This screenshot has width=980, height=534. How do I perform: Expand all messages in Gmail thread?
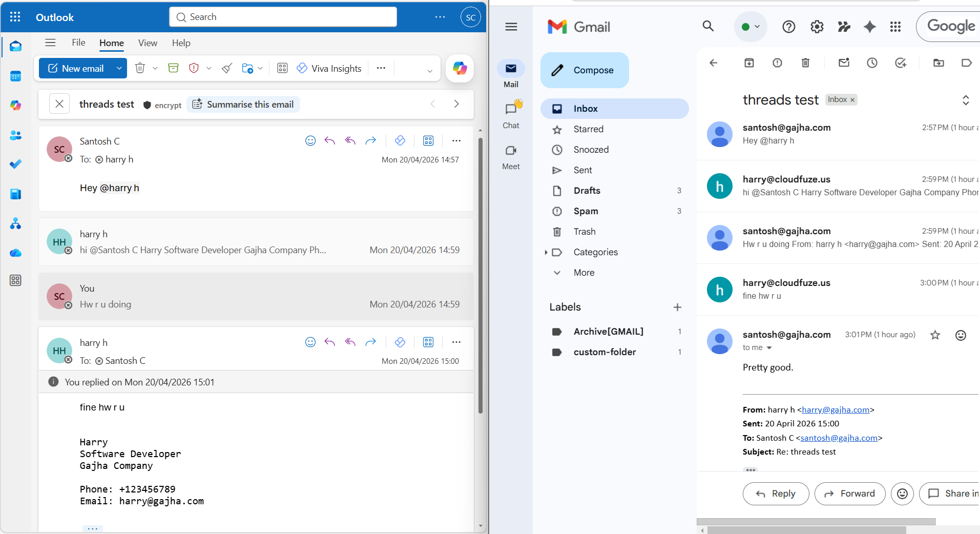pyautogui.click(x=966, y=100)
